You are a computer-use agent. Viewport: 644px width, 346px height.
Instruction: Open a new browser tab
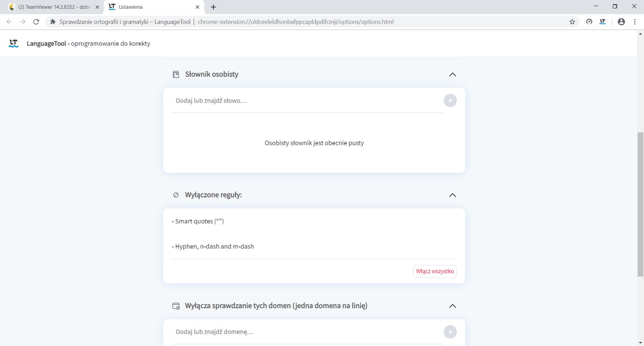[213, 7]
